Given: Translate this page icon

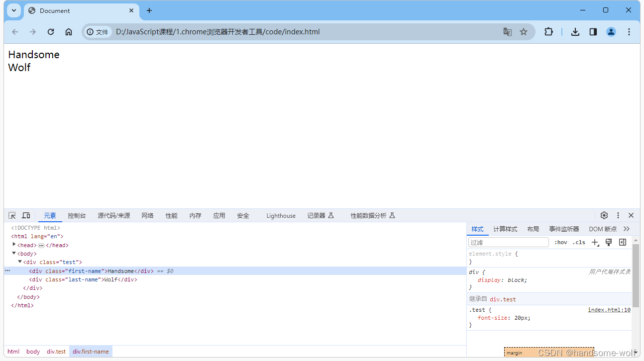Looking at the screenshot, I should 507,32.
